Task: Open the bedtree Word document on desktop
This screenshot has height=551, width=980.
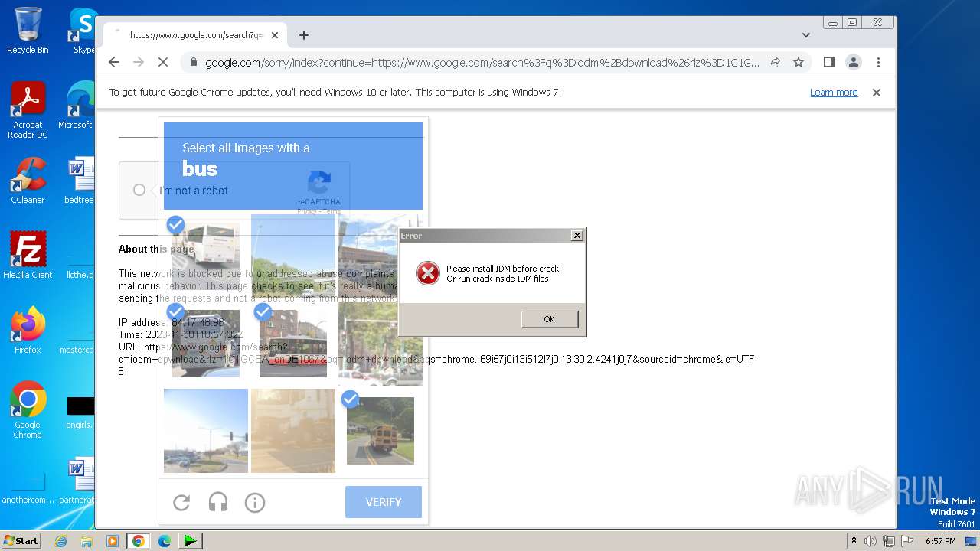Action: [x=79, y=181]
